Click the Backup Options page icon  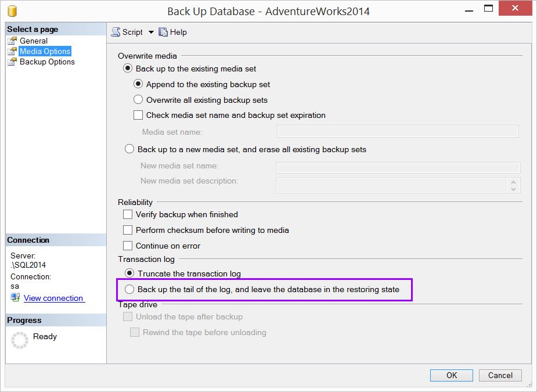pyautogui.click(x=12, y=62)
